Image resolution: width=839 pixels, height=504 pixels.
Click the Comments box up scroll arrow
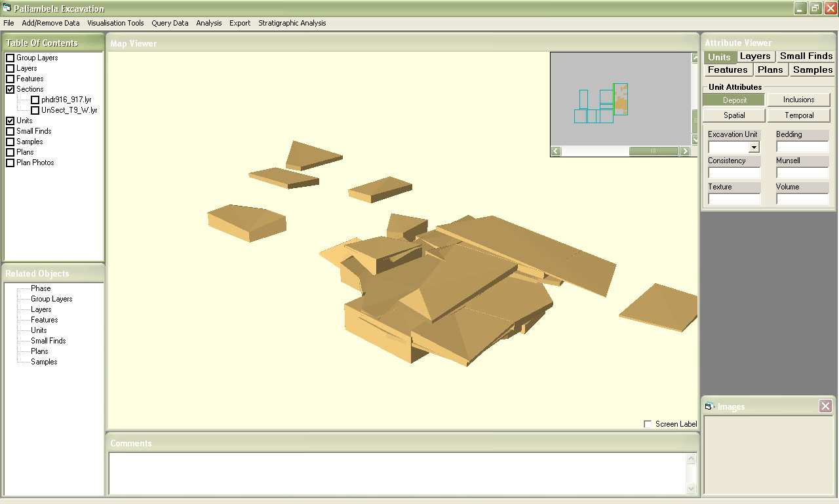pos(691,459)
